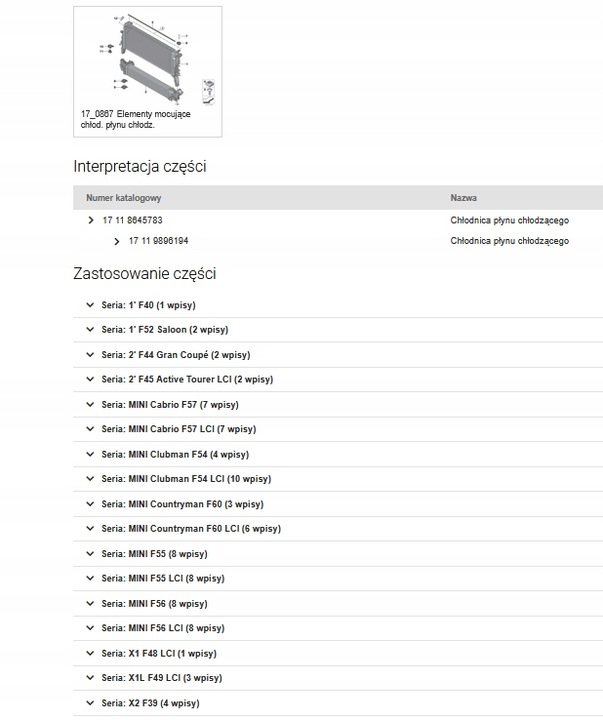Click the X1L F49 LCI series label

(x=161, y=678)
